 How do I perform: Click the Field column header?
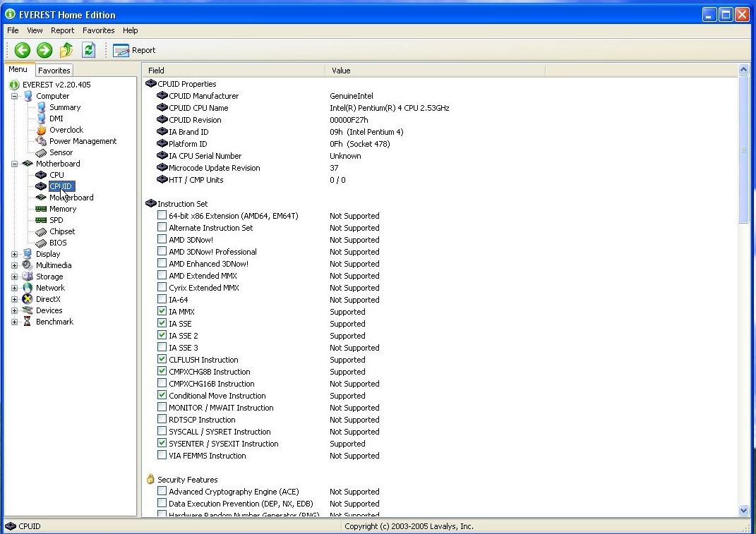[234, 71]
